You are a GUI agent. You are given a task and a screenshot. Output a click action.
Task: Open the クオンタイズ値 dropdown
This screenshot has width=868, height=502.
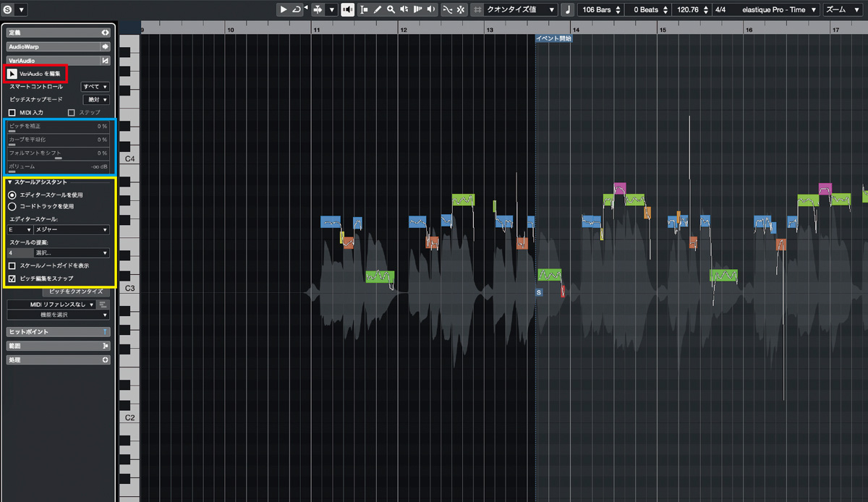(x=522, y=9)
